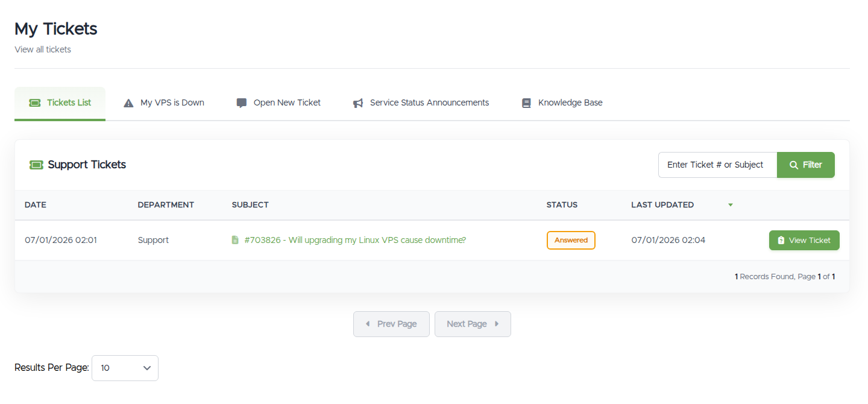Open Service Status Announcements tab
Image resolution: width=868 pixels, height=404 pixels.
click(421, 103)
